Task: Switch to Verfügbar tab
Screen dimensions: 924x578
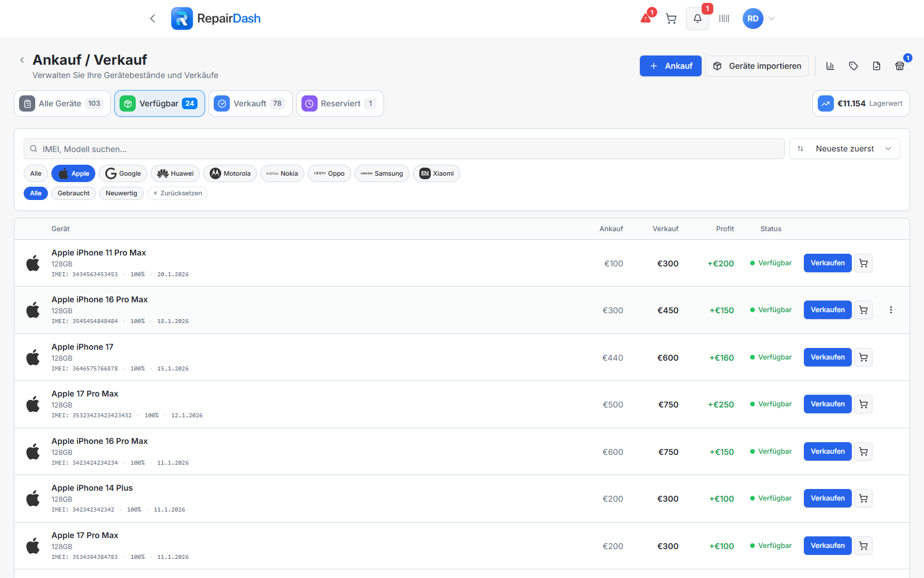Action: 159,103
